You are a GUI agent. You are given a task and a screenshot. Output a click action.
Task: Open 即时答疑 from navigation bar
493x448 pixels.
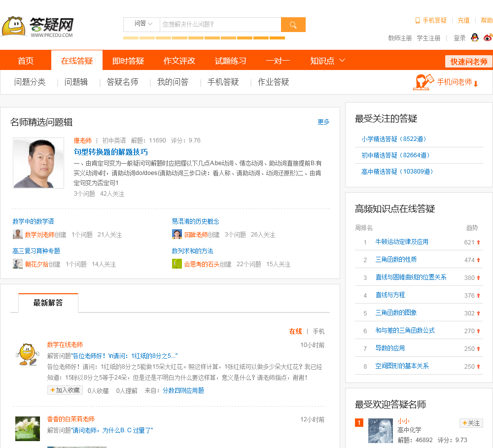[128, 61]
